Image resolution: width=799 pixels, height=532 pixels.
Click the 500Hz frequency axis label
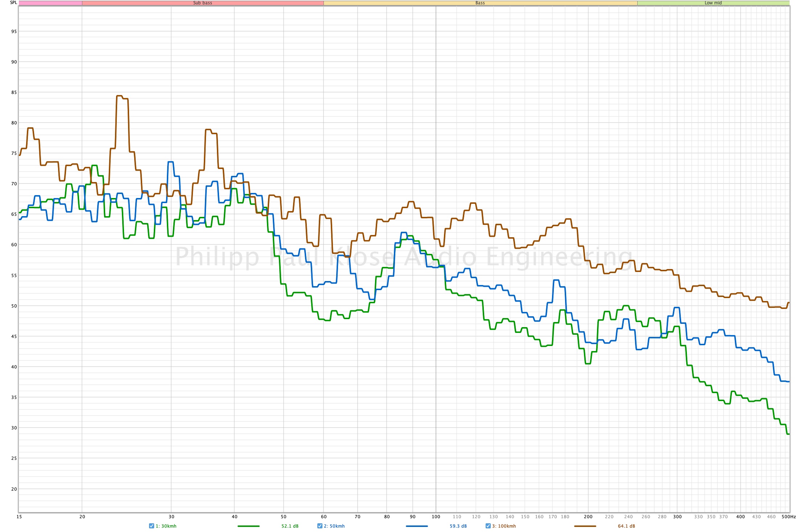tap(788, 516)
